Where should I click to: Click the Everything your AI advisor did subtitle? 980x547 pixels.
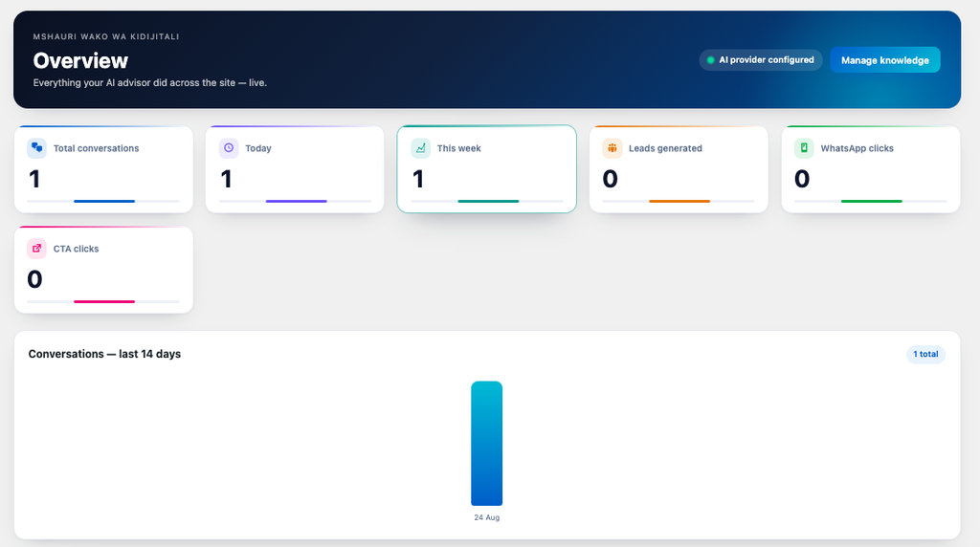pos(150,83)
